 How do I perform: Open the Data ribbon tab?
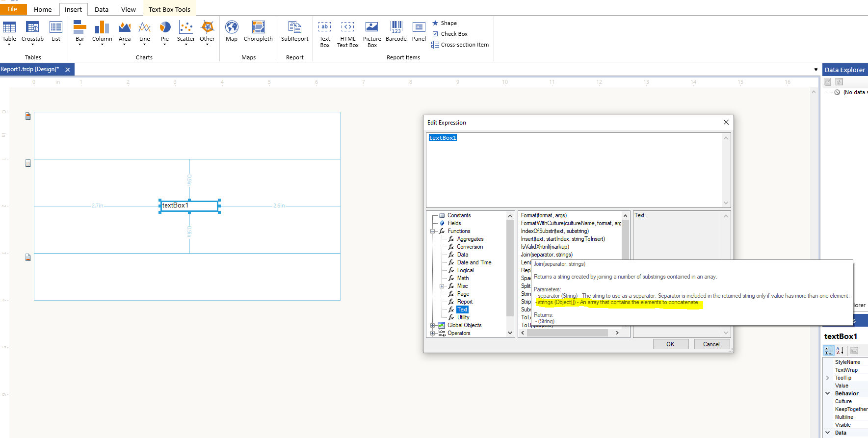pyautogui.click(x=102, y=9)
